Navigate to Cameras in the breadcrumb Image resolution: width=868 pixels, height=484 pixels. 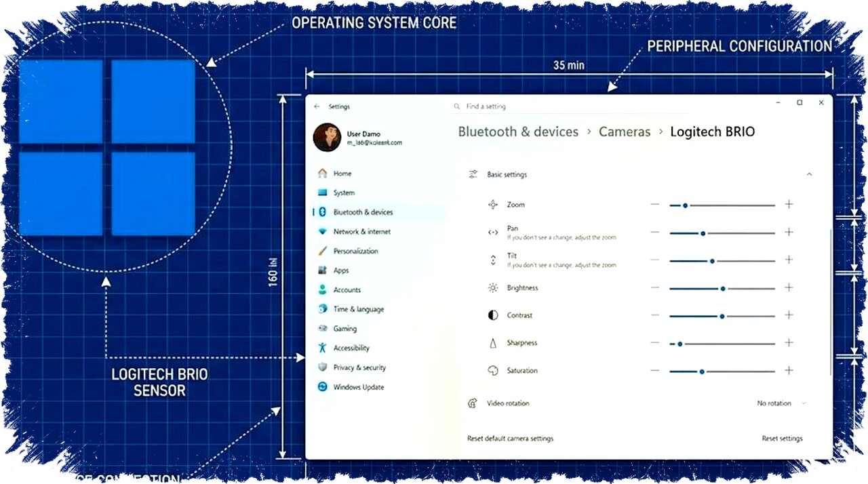click(x=625, y=132)
